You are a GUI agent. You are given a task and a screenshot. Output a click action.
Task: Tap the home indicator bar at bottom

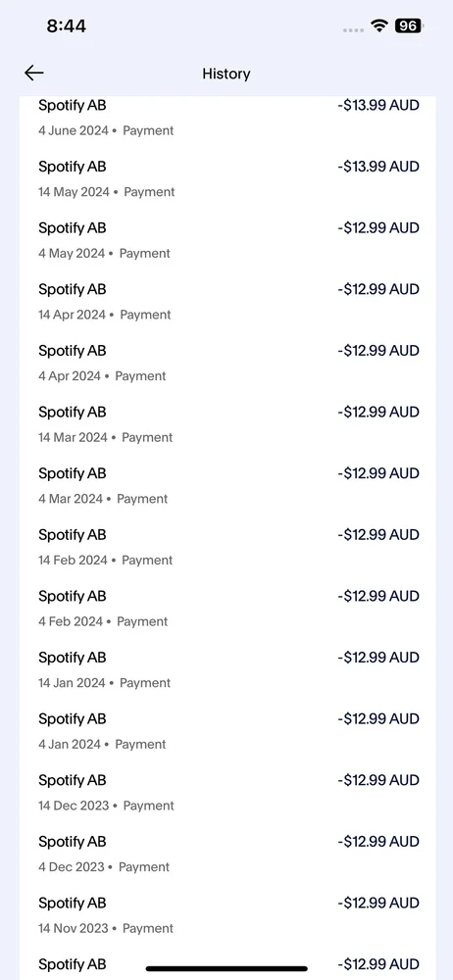226,969
